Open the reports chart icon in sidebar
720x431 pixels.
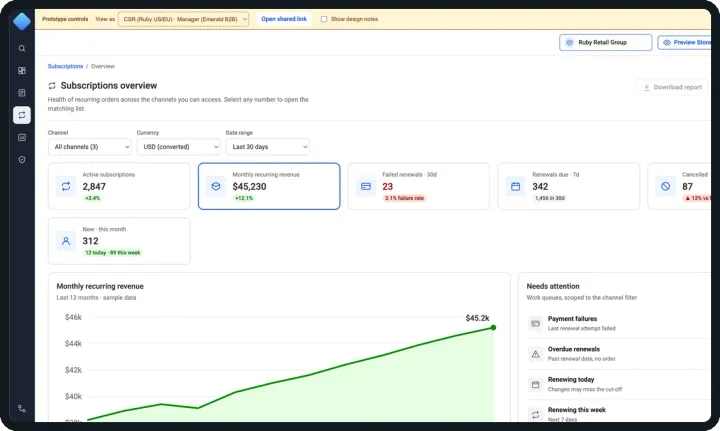pyautogui.click(x=22, y=137)
